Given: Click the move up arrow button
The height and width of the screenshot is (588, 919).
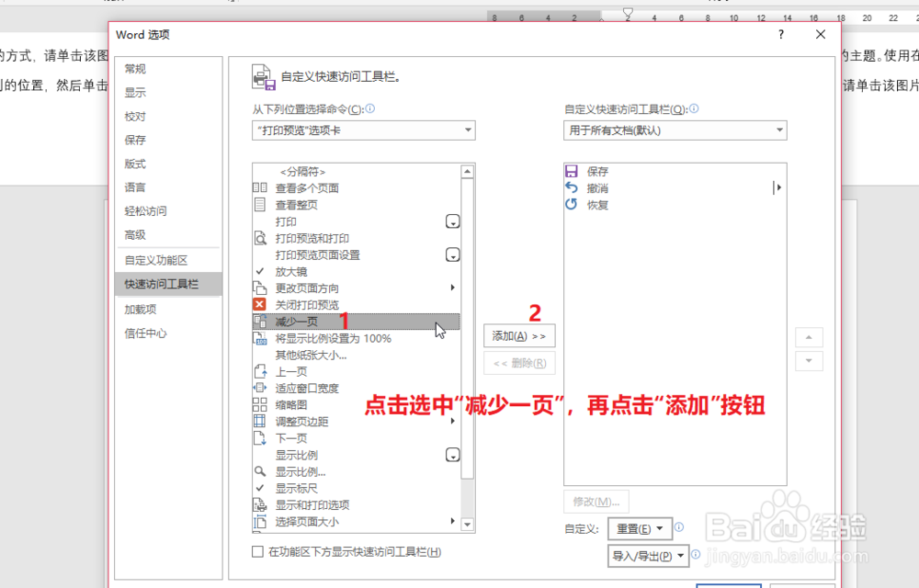Looking at the screenshot, I should tap(809, 337).
